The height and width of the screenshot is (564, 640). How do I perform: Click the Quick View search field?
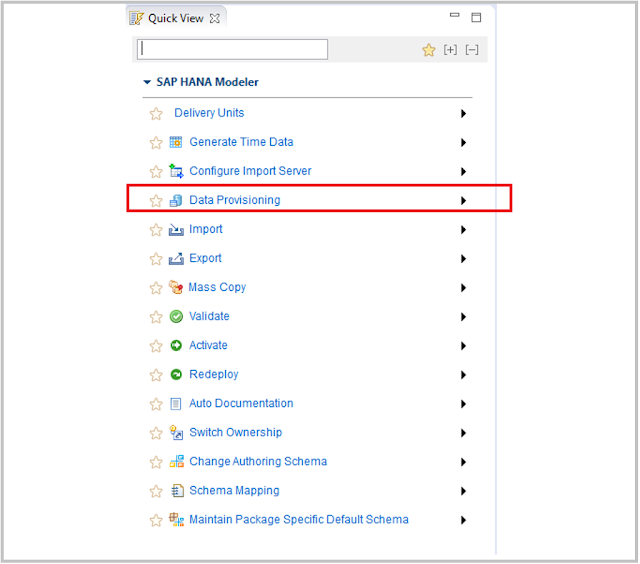tap(232, 49)
